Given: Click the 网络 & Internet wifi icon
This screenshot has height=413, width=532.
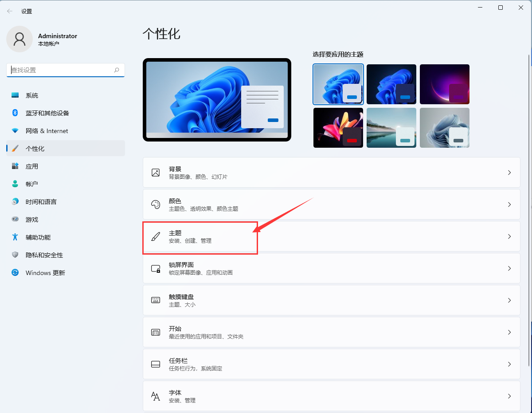Looking at the screenshot, I should click(15, 131).
